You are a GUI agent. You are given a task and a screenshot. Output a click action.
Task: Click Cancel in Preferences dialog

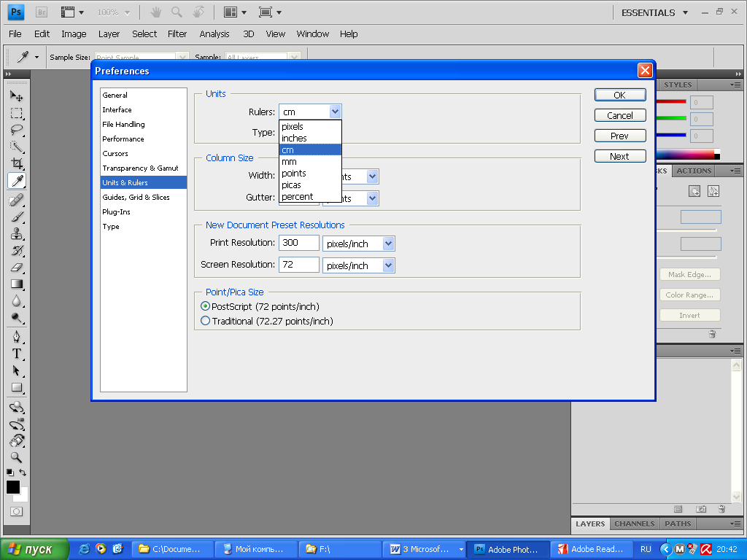point(620,116)
